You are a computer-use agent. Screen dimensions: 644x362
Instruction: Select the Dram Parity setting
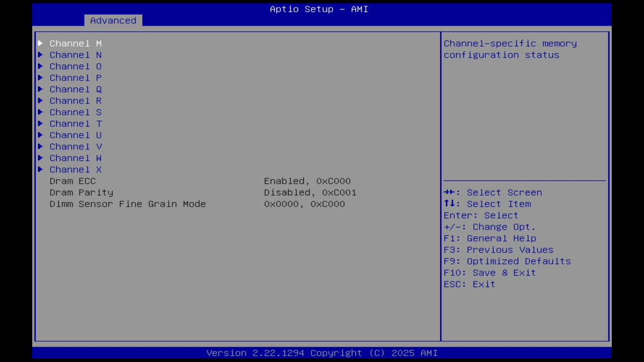81,193
